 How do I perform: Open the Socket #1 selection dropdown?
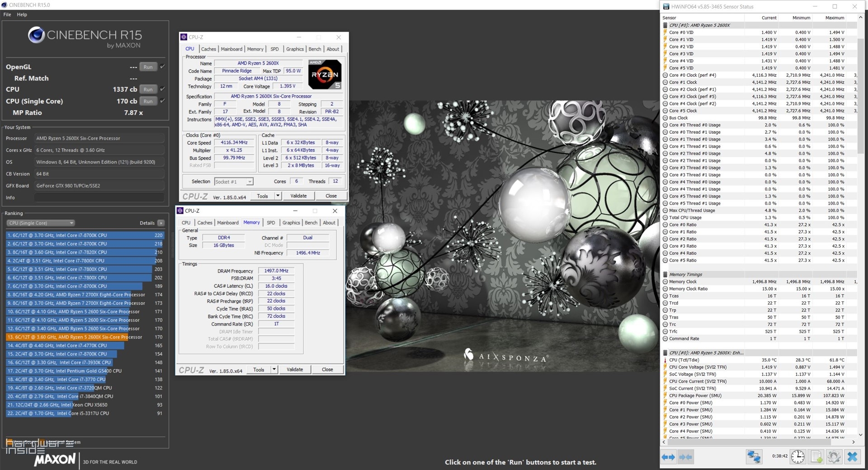tap(234, 182)
